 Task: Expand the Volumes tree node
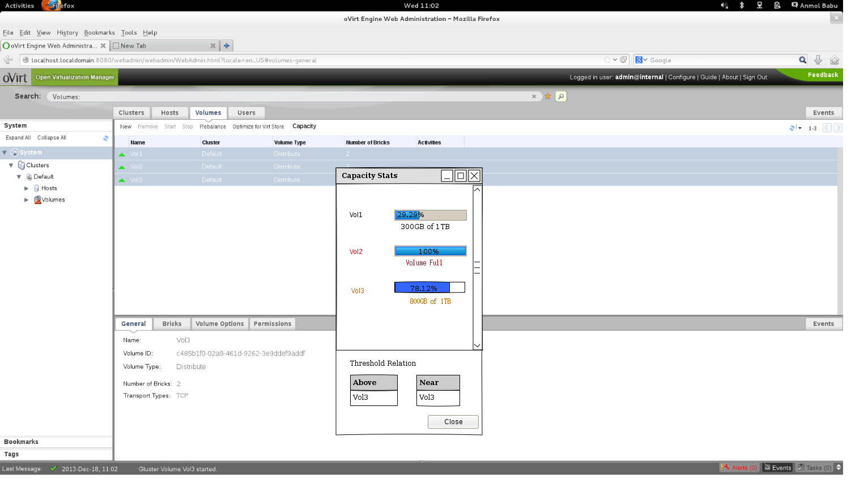[26, 200]
